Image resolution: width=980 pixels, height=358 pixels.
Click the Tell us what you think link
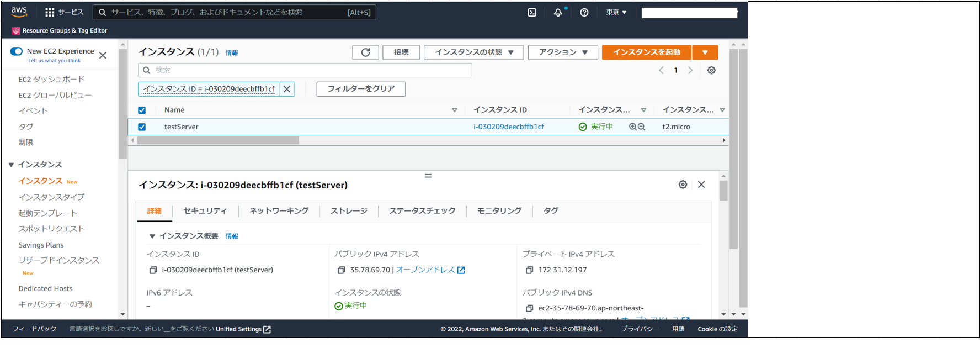[x=55, y=61]
